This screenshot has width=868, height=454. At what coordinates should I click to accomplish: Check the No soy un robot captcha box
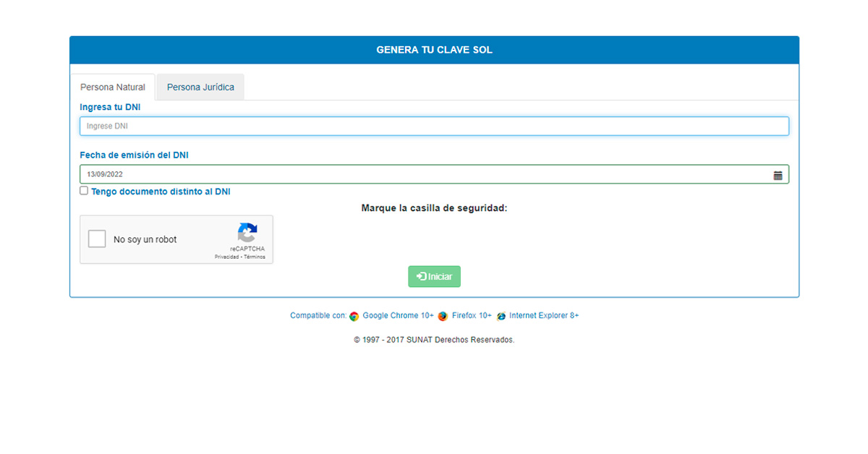click(96, 238)
